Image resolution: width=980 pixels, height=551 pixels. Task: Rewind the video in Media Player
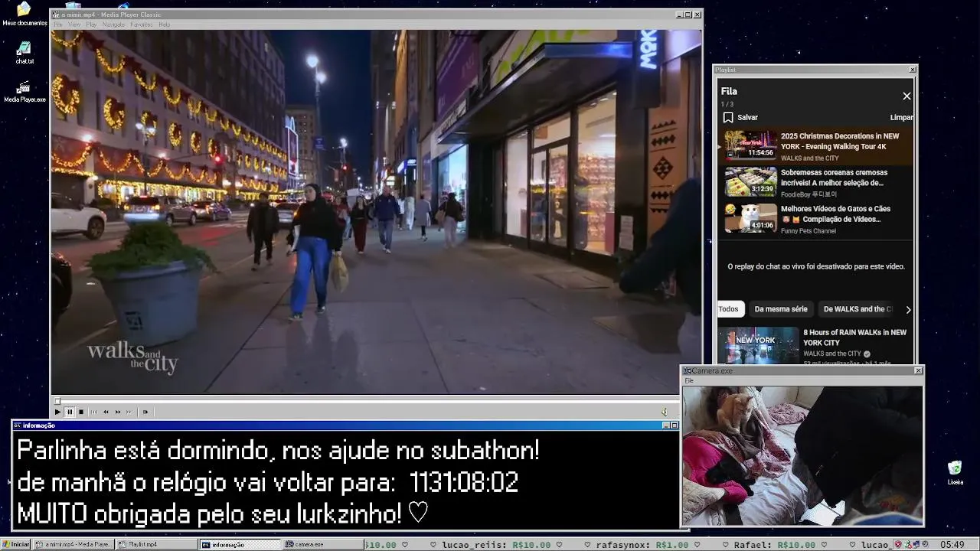pyautogui.click(x=106, y=412)
